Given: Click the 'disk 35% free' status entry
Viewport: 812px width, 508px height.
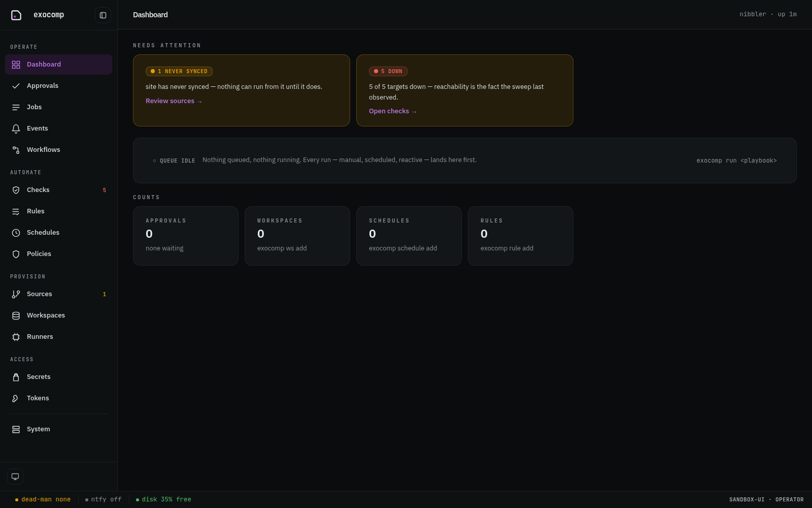Looking at the screenshot, I should (163, 500).
